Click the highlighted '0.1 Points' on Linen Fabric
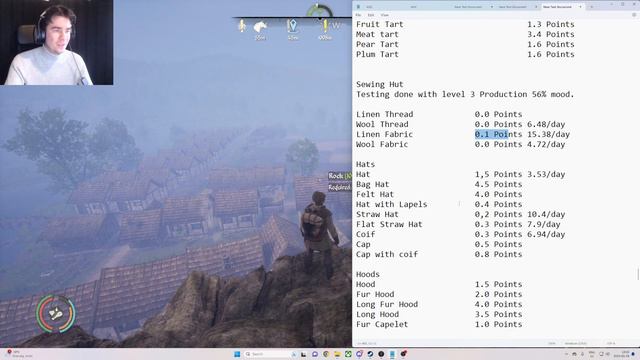640x360 pixels. click(x=498, y=134)
